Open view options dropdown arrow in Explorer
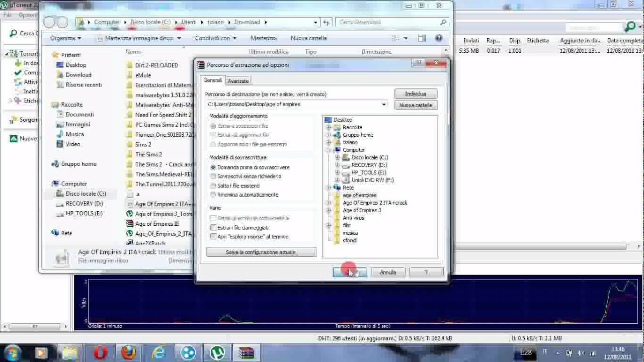This screenshot has height=362, width=644. [406, 38]
